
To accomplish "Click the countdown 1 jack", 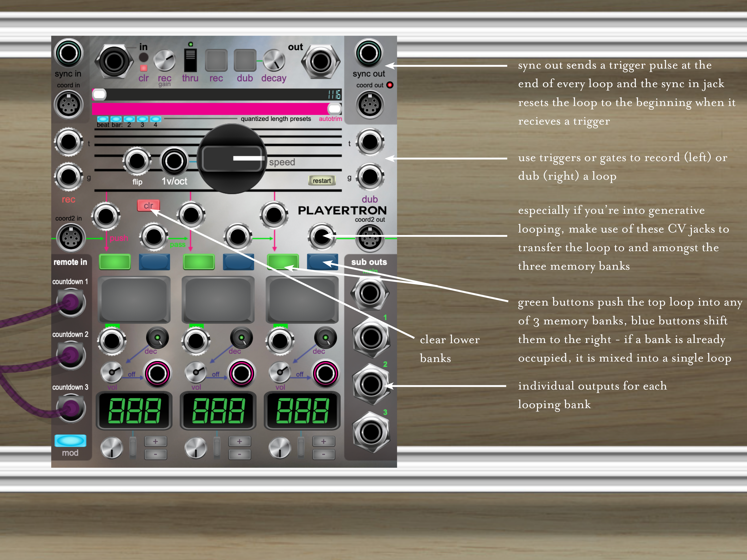I will 71,302.
